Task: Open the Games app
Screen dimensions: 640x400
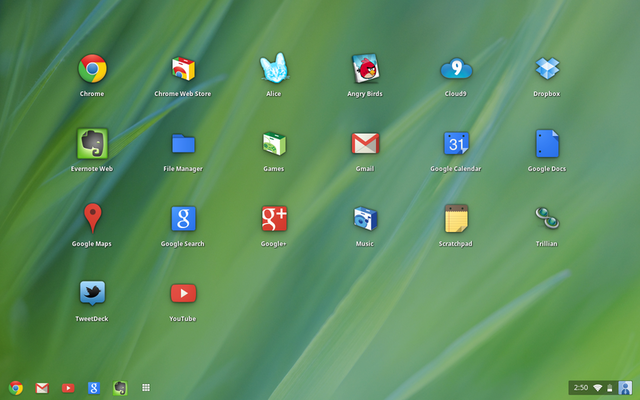Action: click(x=274, y=144)
